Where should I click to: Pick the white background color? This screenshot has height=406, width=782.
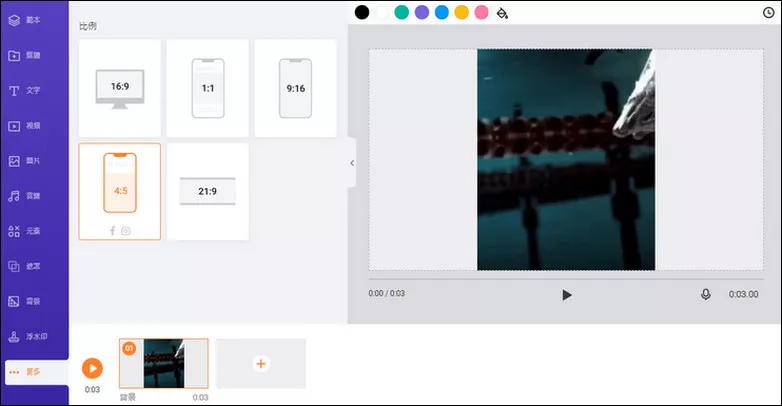[382, 12]
